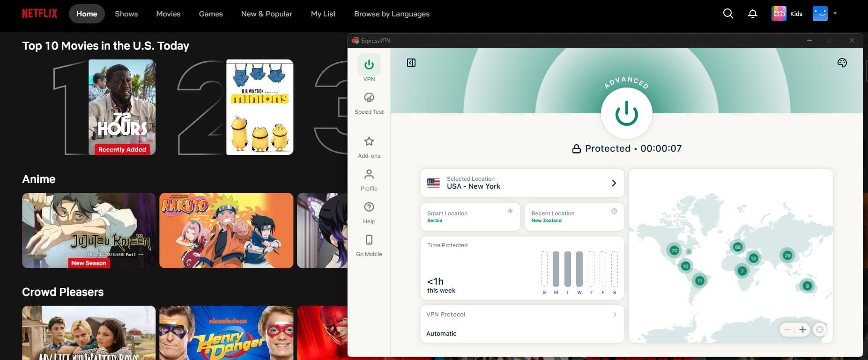
Task: Reset the server map view
Action: pyautogui.click(x=819, y=330)
